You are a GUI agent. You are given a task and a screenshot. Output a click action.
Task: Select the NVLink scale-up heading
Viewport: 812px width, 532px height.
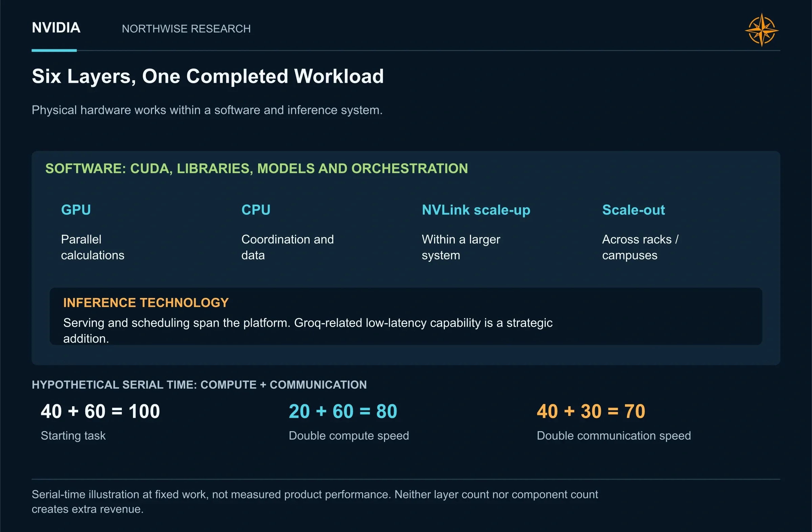pos(476,210)
